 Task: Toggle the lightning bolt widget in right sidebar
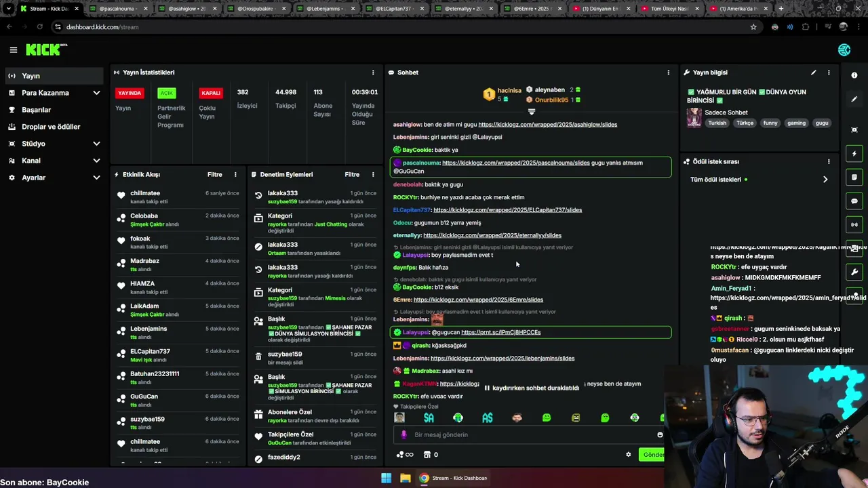(x=854, y=154)
